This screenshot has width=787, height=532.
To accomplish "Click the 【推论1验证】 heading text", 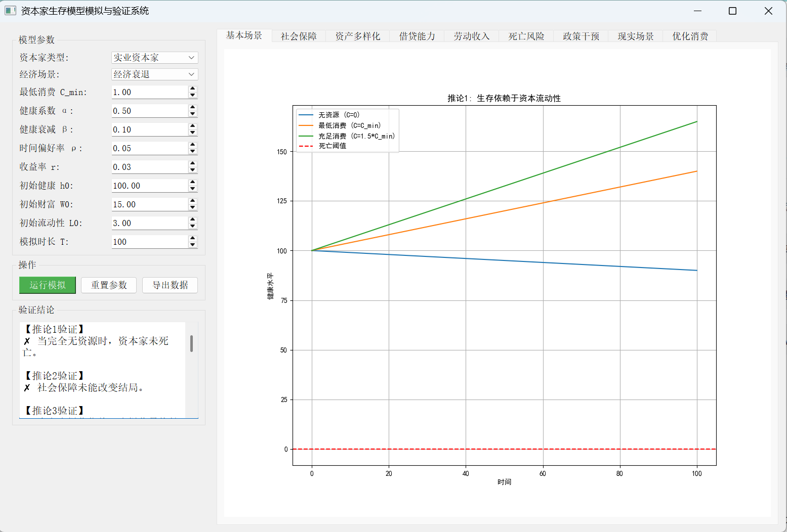I will 54,329.
